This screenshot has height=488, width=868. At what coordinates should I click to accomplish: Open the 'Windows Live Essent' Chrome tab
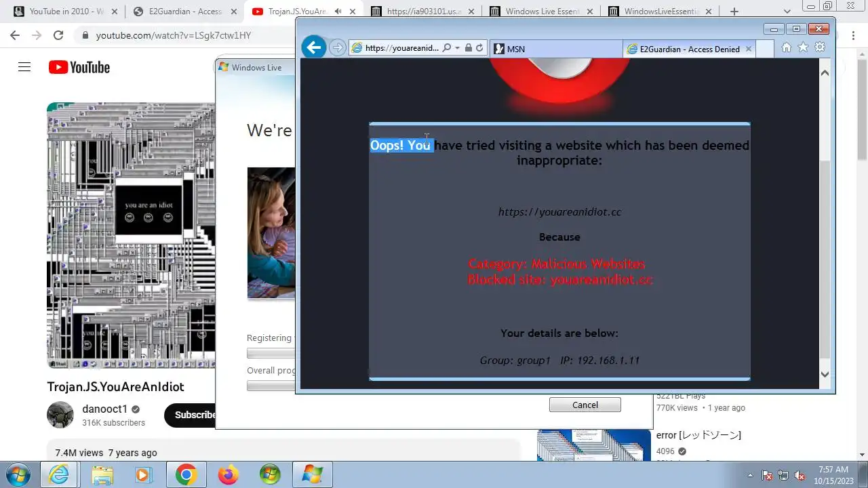click(540, 12)
